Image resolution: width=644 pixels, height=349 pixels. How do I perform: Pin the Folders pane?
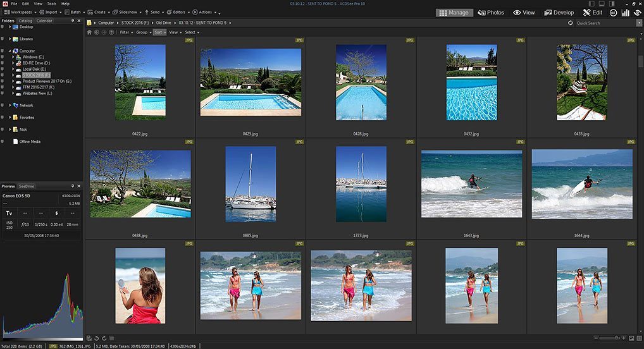point(73,21)
